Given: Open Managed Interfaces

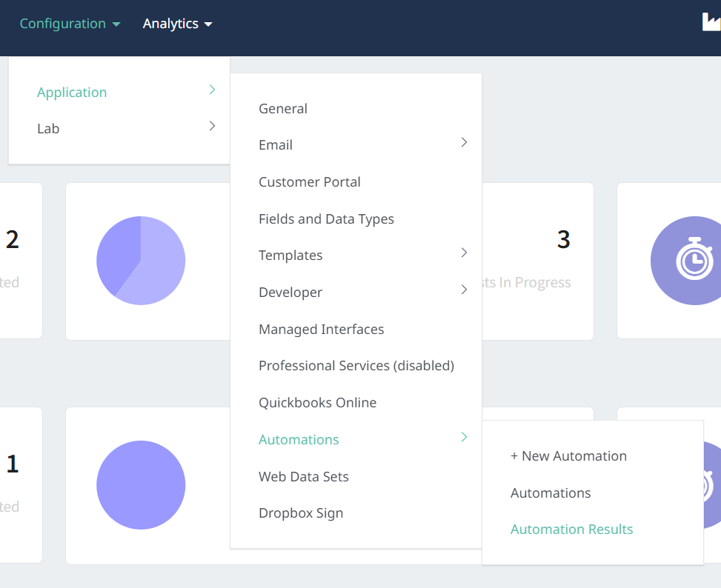Looking at the screenshot, I should click(321, 330).
